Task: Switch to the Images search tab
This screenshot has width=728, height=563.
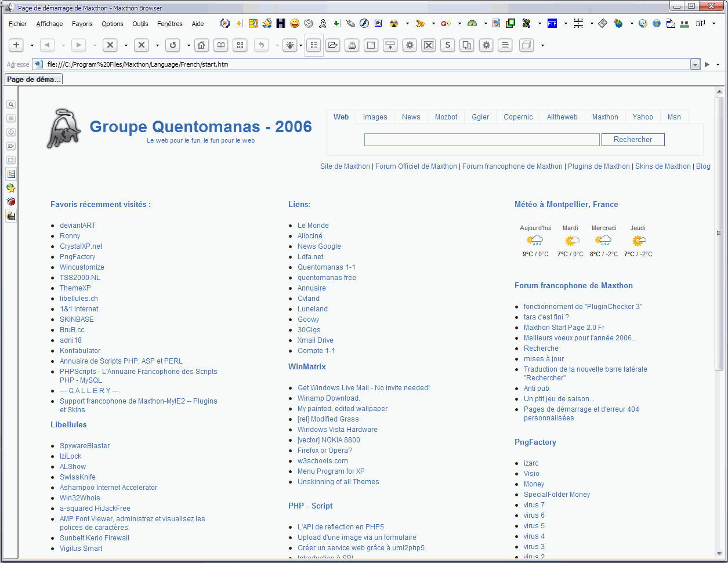Action: click(x=375, y=117)
